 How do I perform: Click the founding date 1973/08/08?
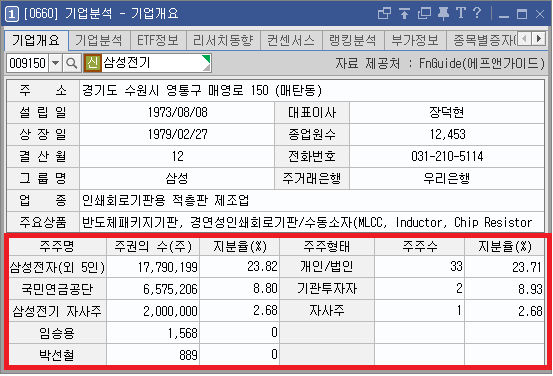tap(177, 113)
